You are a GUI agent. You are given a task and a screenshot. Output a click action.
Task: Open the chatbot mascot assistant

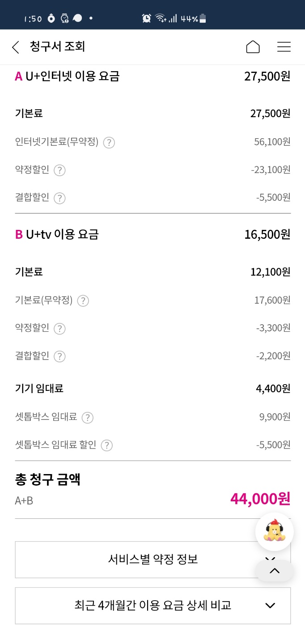pyautogui.click(x=274, y=531)
